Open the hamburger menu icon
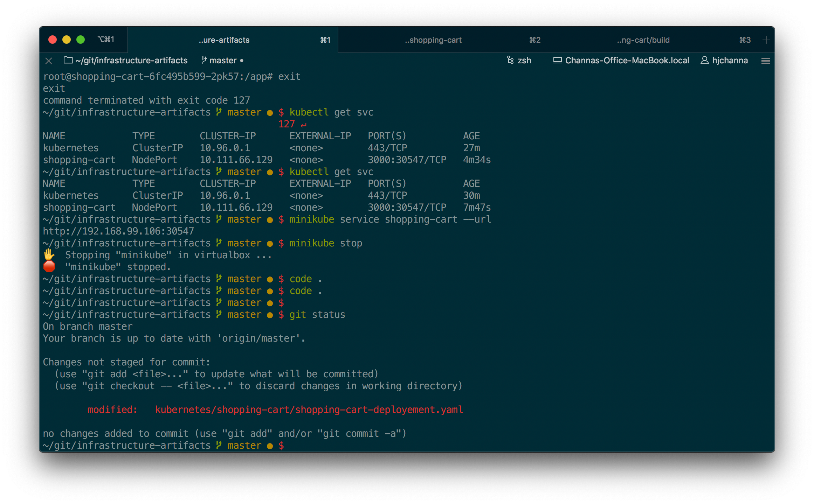 point(765,61)
